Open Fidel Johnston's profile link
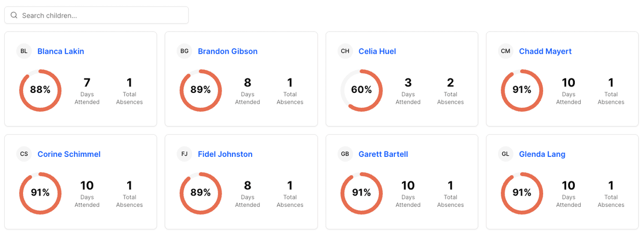The width and height of the screenshot is (644, 231). click(x=225, y=154)
